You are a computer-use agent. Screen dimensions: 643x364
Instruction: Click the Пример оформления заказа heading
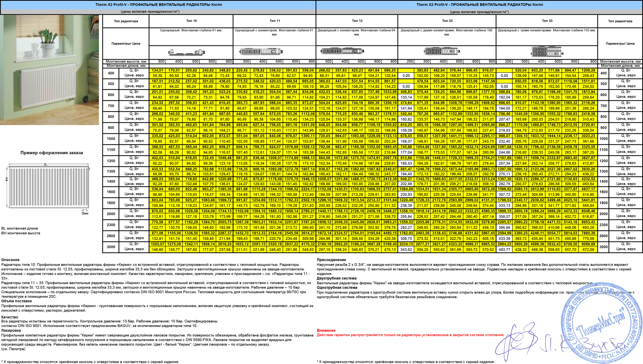coord(52,153)
